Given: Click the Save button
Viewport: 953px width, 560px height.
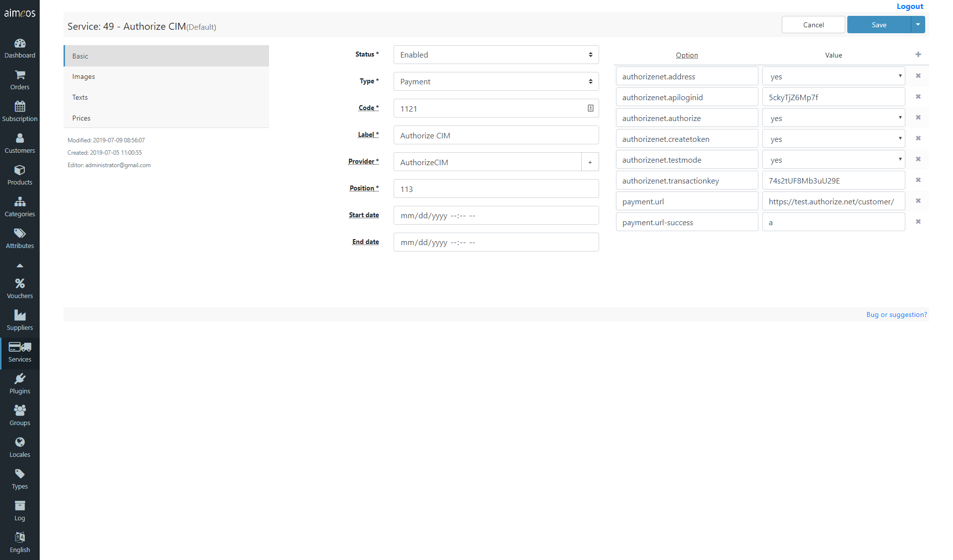Looking at the screenshot, I should pos(879,25).
